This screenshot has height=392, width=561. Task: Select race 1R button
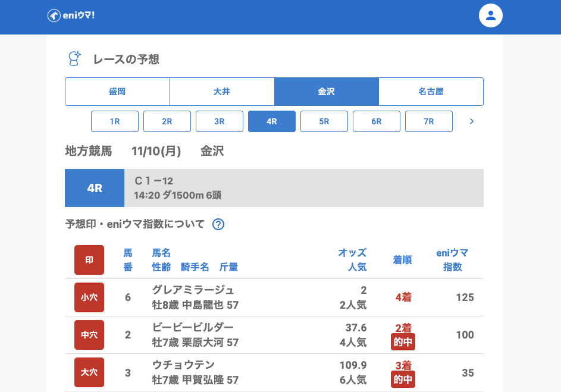(115, 121)
